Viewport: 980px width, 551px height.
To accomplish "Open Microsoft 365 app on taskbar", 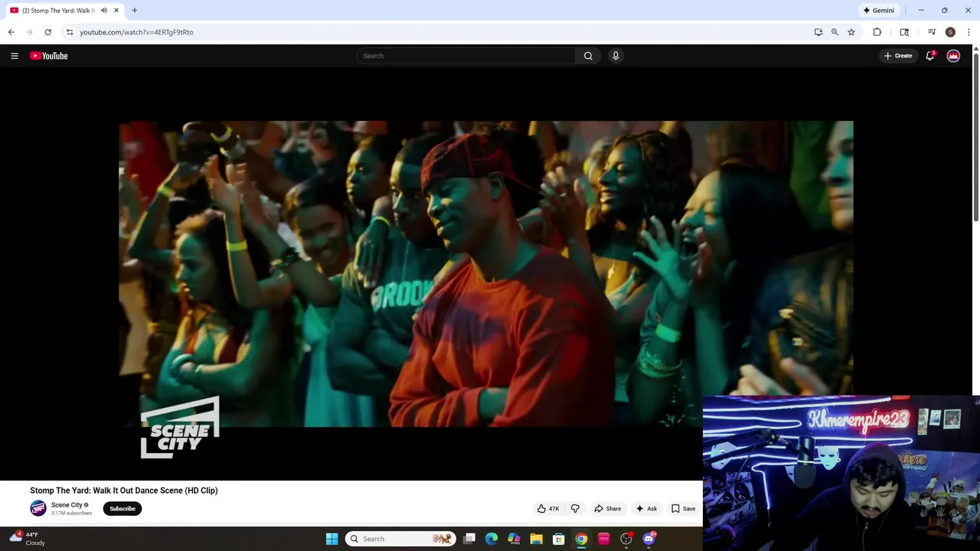I will coord(514,539).
